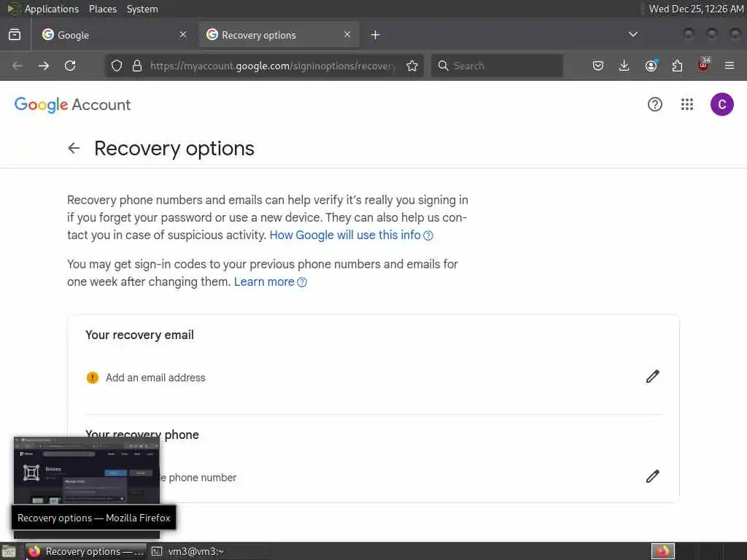Click show desktop icon in bottom panel
The image size is (747, 560).
(x=9, y=552)
